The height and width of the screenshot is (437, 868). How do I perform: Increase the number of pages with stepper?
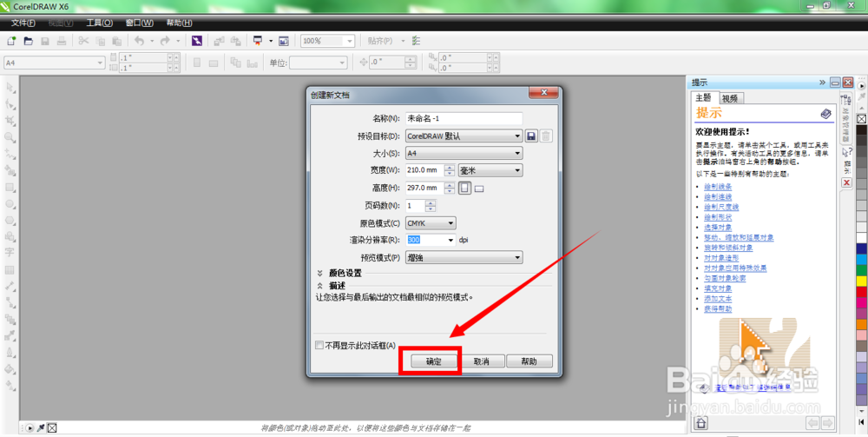tap(431, 202)
